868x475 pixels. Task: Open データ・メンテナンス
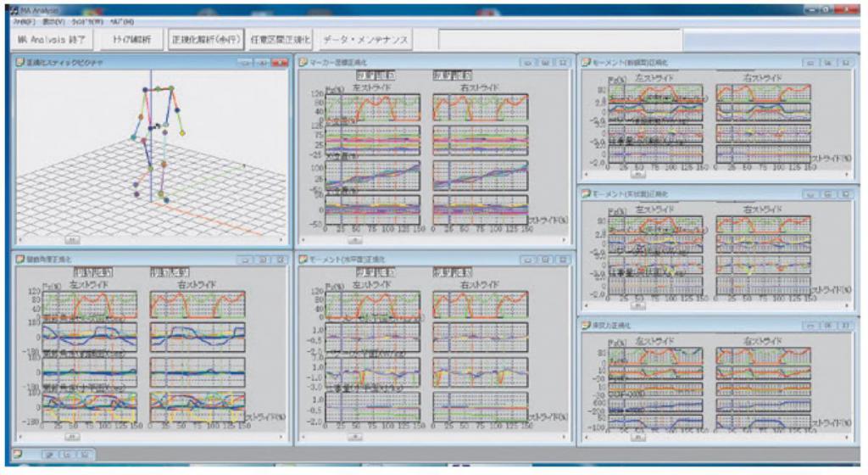[366, 40]
